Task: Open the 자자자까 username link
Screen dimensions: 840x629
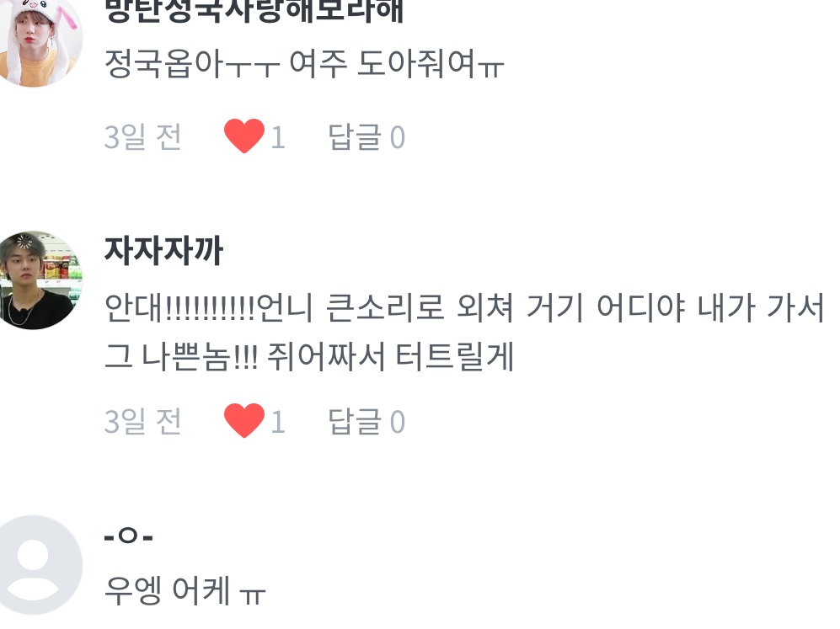Action: tap(163, 251)
